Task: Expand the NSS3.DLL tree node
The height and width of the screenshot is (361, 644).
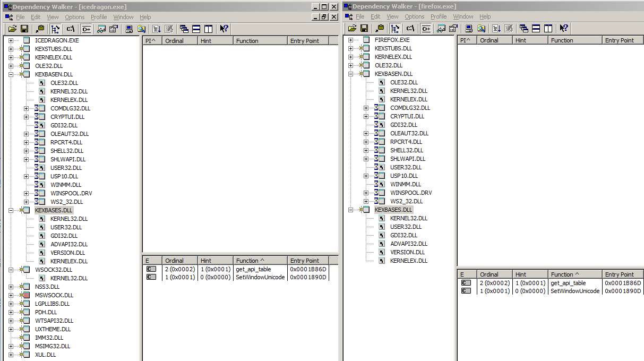Action: tap(11, 287)
